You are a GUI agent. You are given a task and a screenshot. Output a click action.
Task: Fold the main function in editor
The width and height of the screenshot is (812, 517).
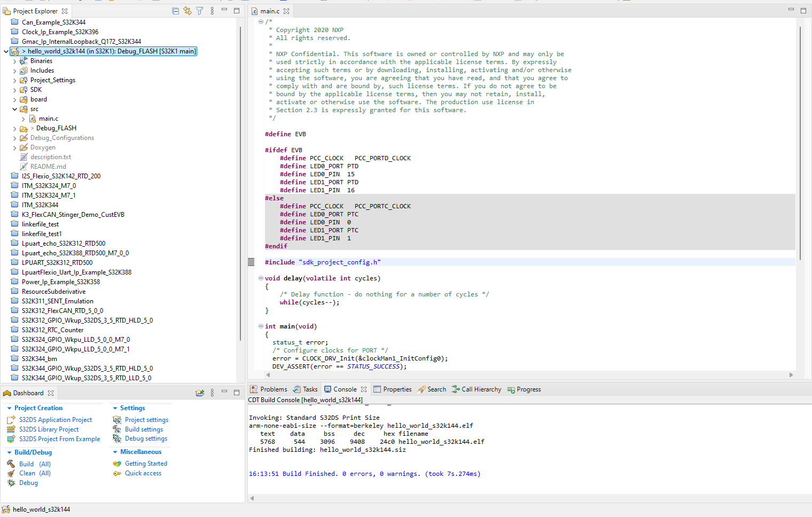coord(261,326)
